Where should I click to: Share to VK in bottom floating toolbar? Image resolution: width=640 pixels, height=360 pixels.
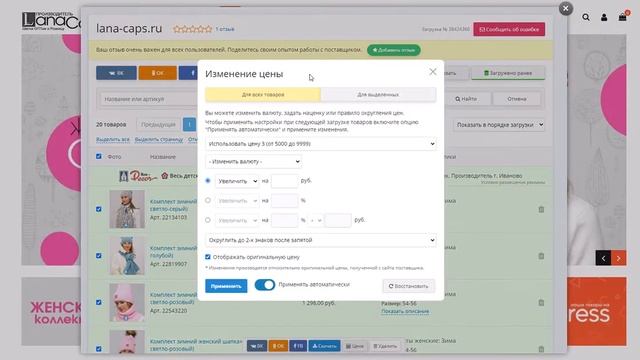coord(257,346)
